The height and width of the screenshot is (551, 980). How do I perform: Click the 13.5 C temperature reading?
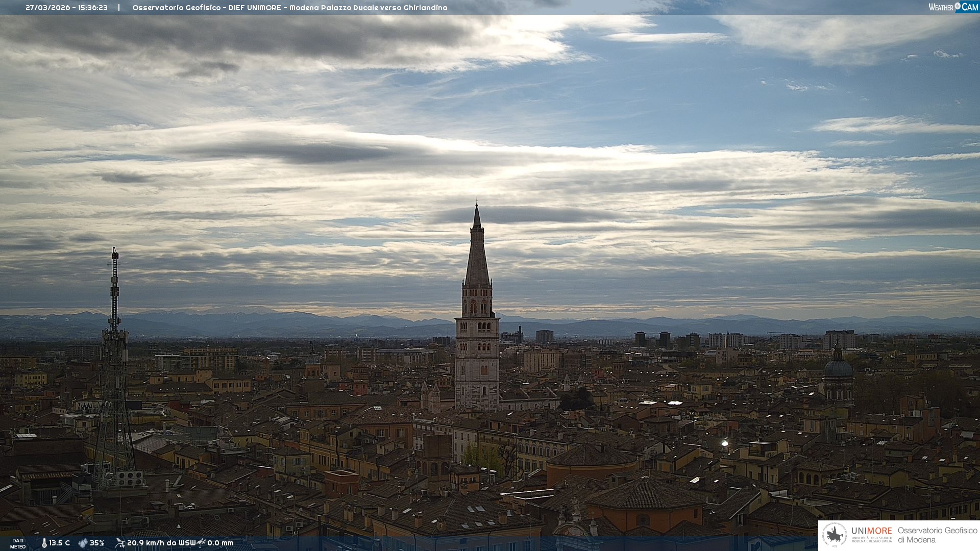pyautogui.click(x=60, y=543)
